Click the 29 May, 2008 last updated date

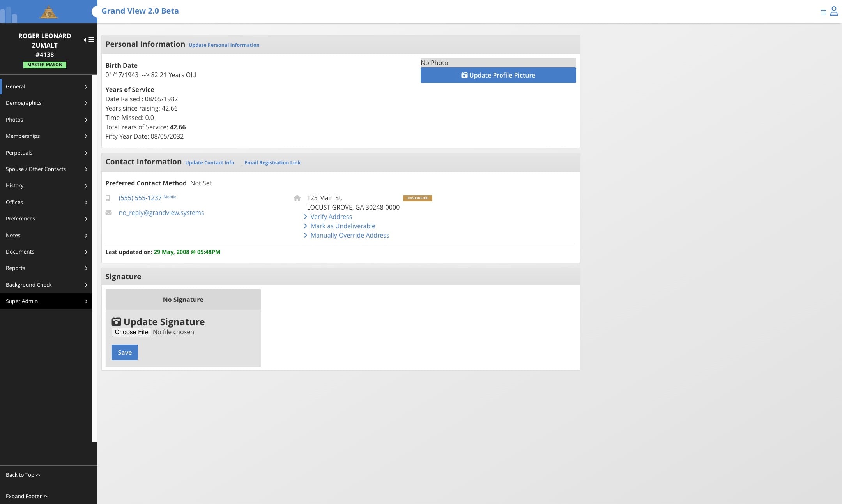pyautogui.click(x=187, y=252)
